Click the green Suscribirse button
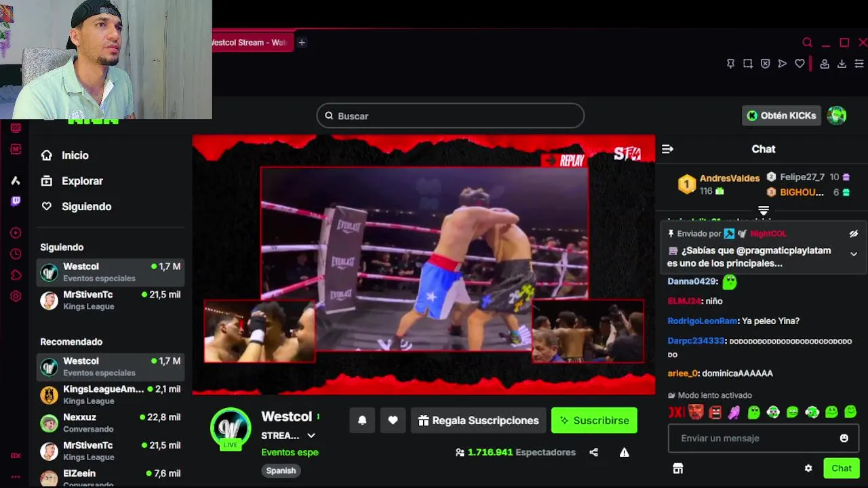The width and height of the screenshot is (868, 488). (x=594, y=420)
